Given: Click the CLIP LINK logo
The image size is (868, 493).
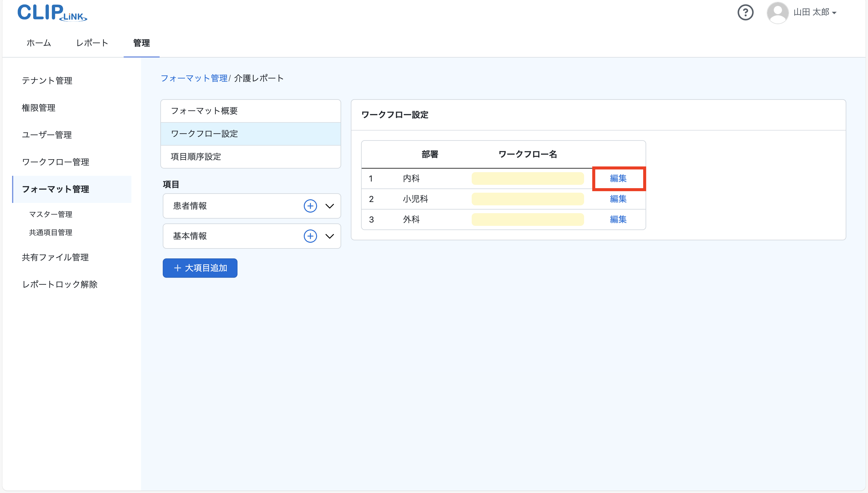Looking at the screenshot, I should pos(52,13).
